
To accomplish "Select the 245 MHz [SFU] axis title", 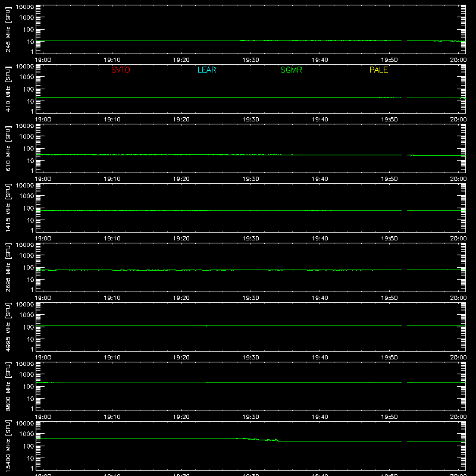I will [x=8, y=29].
